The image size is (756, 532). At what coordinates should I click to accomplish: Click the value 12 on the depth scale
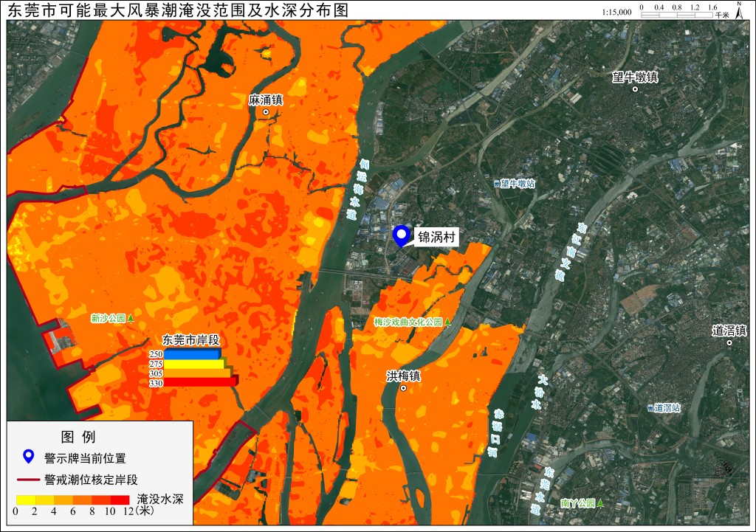click(x=128, y=511)
